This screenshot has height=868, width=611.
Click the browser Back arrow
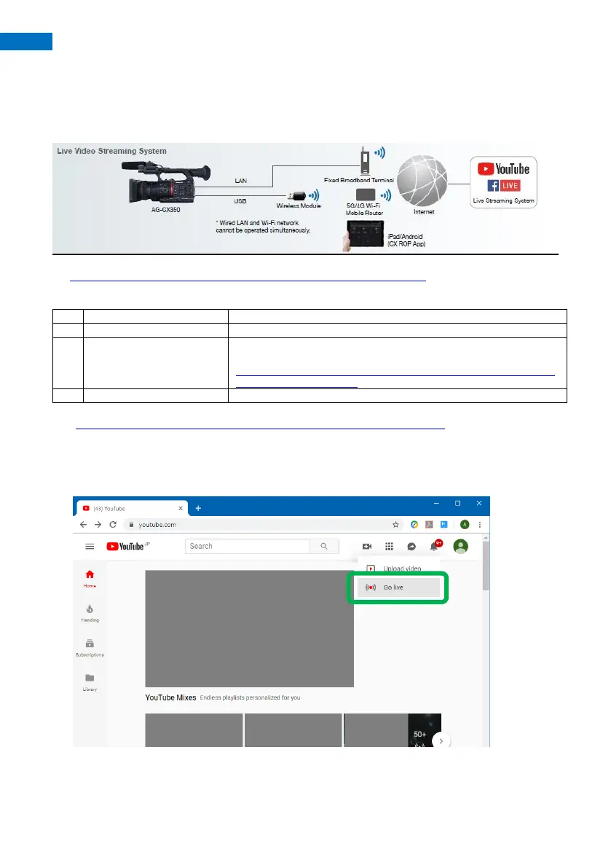coord(83,524)
